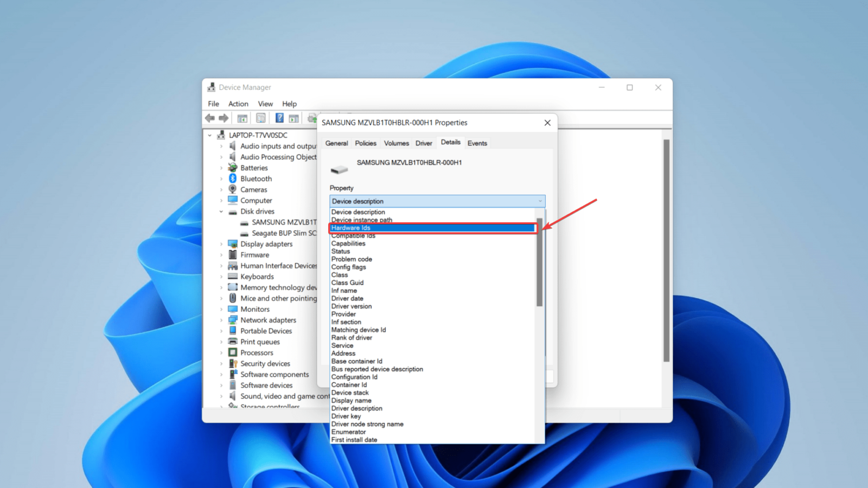Click the Help toolbar icon
This screenshot has height=488, width=868.
pyautogui.click(x=279, y=118)
